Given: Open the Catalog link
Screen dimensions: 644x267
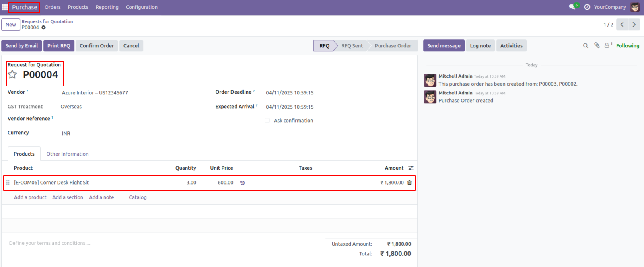Looking at the screenshot, I should (138, 197).
